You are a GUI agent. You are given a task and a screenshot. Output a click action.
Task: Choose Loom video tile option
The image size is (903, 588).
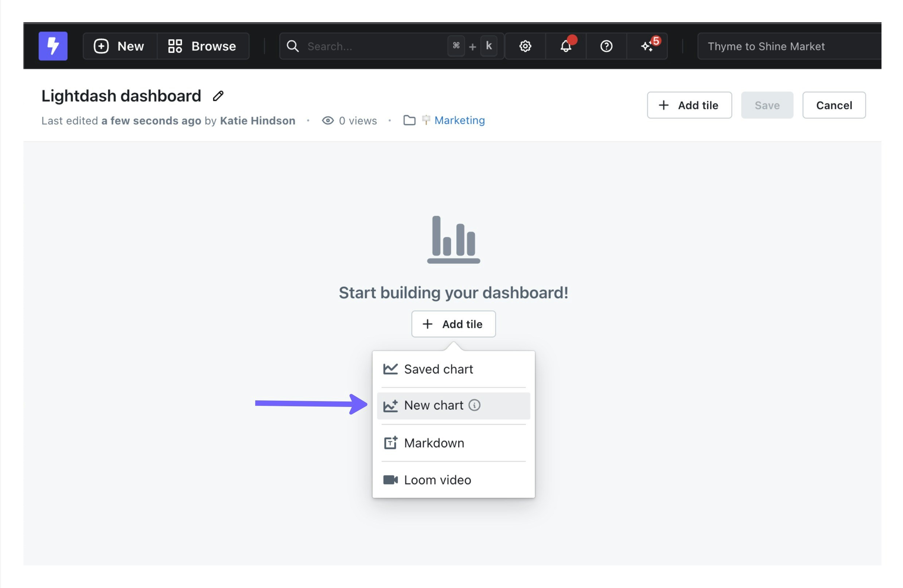[437, 480]
